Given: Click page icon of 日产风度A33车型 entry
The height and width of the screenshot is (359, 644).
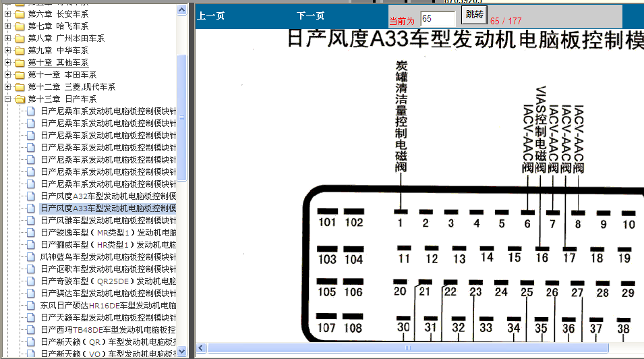Looking at the screenshot, I should pyautogui.click(x=31, y=208).
